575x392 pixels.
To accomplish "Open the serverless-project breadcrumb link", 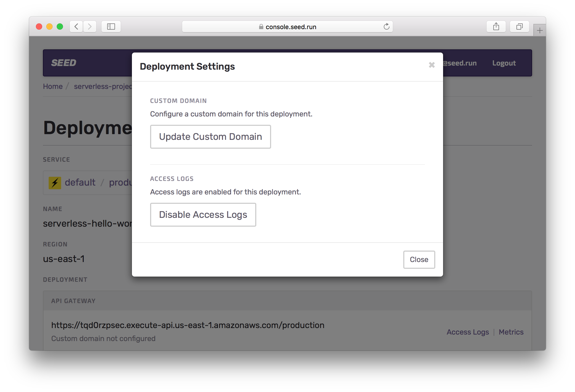I will tap(103, 86).
